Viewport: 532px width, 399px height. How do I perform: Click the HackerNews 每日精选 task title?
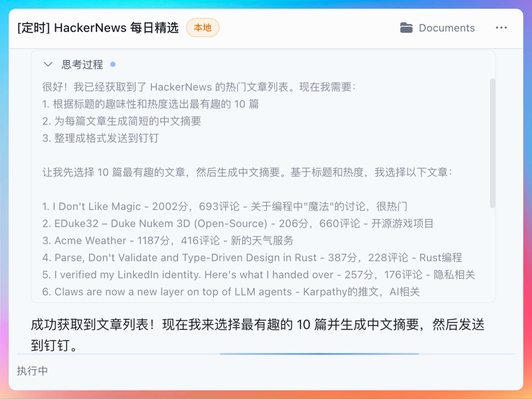(x=98, y=28)
